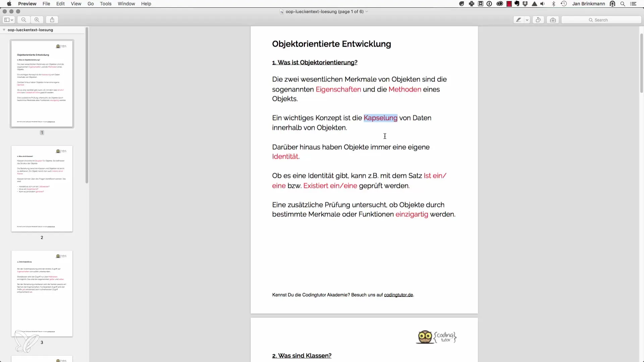Follow the codingtutor.de link

(398, 295)
